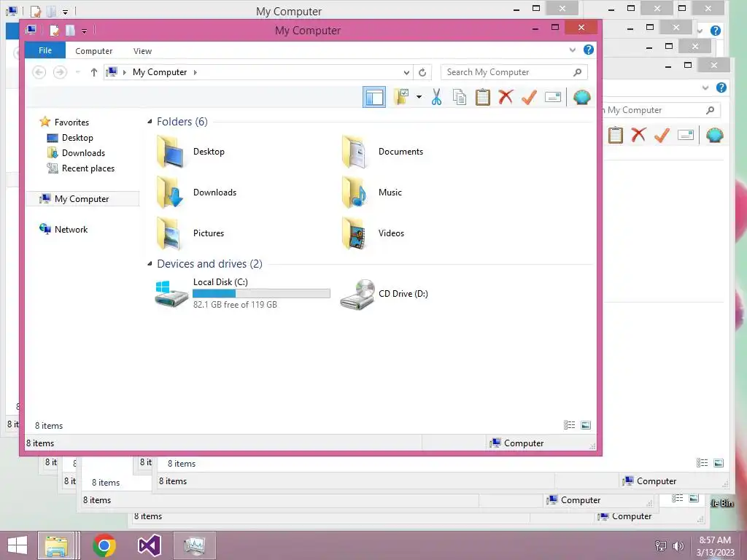Click the red X Delete icon
The image size is (747, 560).
coord(506,97)
